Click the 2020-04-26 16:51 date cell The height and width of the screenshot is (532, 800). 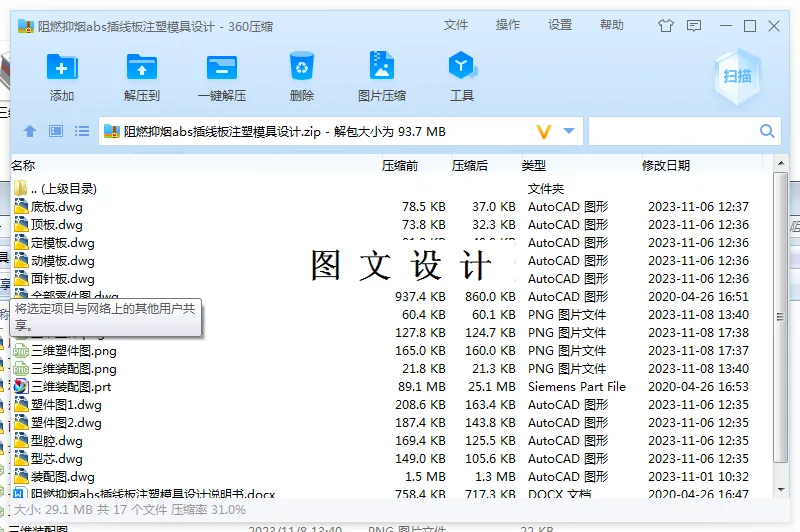698,297
